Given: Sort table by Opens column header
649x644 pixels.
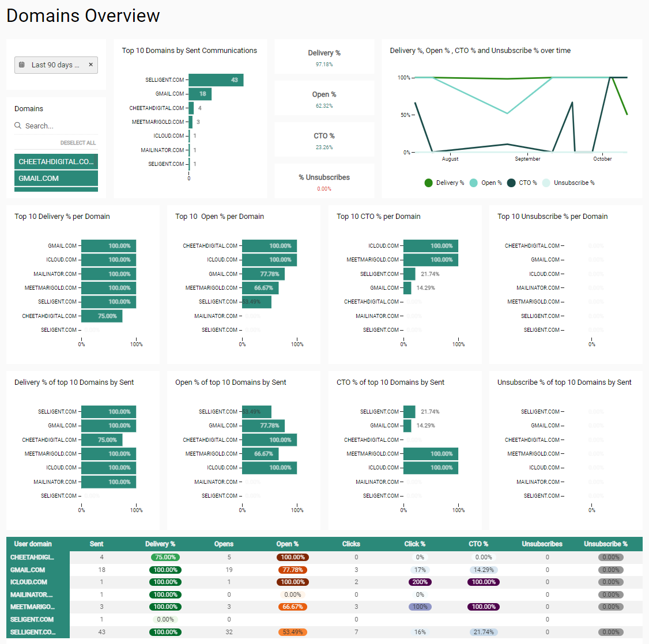Looking at the screenshot, I should pos(224,544).
